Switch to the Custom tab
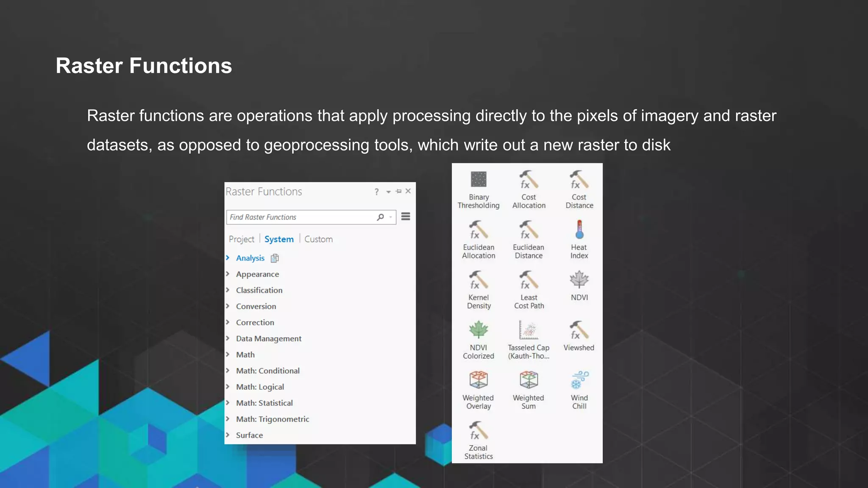The height and width of the screenshot is (488, 868). (x=318, y=239)
